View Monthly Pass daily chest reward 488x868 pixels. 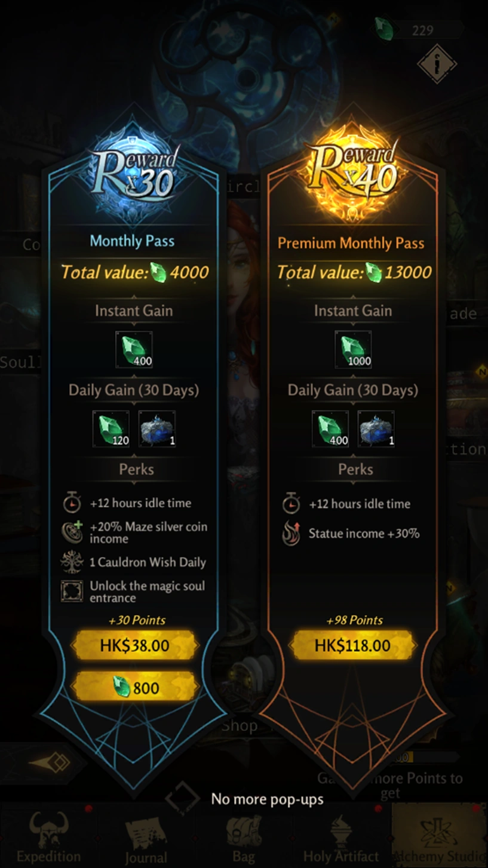point(157,429)
